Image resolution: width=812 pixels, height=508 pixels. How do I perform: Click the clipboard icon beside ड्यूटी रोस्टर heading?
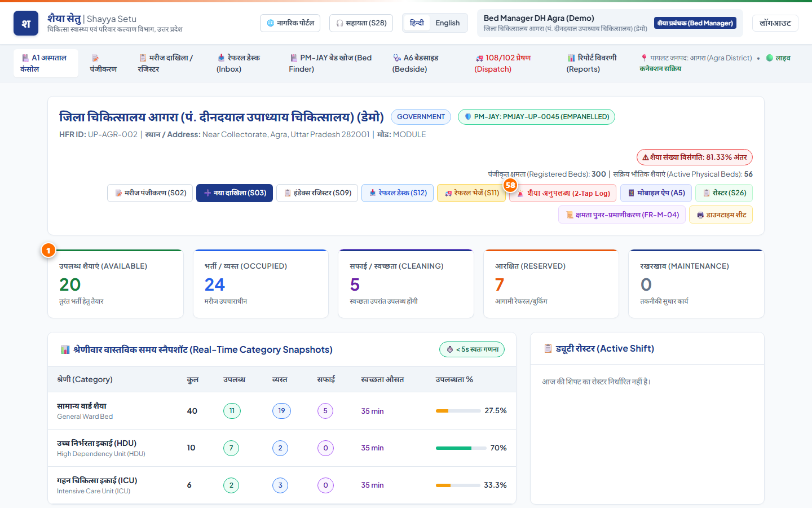548,349
